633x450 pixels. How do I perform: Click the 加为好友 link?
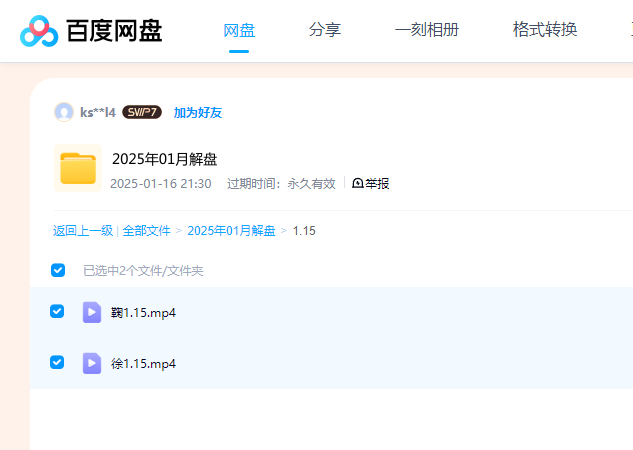198,113
